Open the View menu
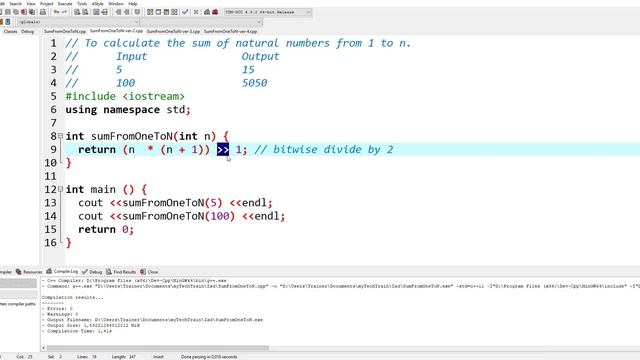The height and width of the screenshot is (360, 640). pyautogui.click(x=31, y=4)
